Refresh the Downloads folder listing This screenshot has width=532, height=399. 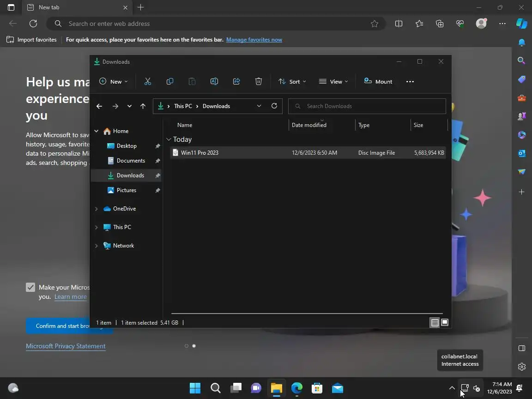[274, 106]
